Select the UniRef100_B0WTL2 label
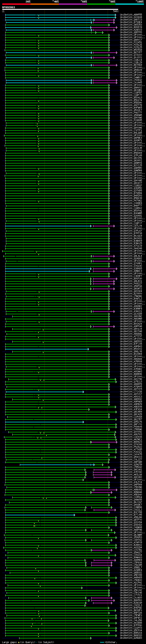The width and height of the screenshot is (146, 644). [x=131, y=299]
